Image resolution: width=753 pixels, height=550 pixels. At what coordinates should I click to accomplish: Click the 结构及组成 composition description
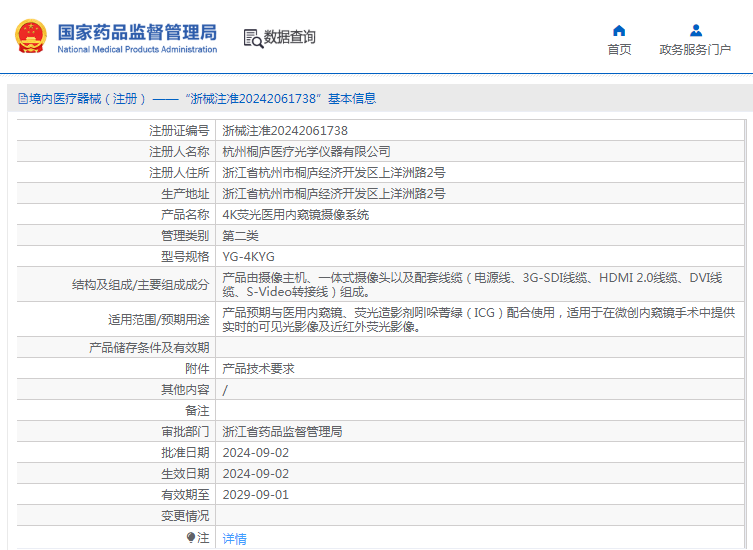tap(473, 285)
